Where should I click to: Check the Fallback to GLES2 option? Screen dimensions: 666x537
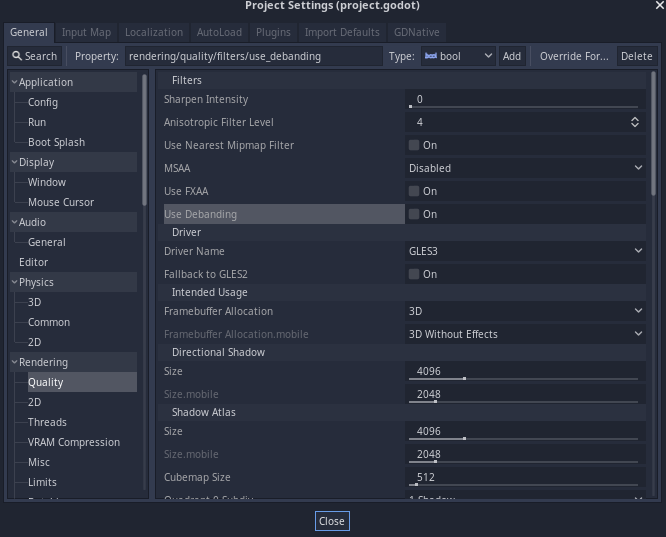click(x=414, y=274)
